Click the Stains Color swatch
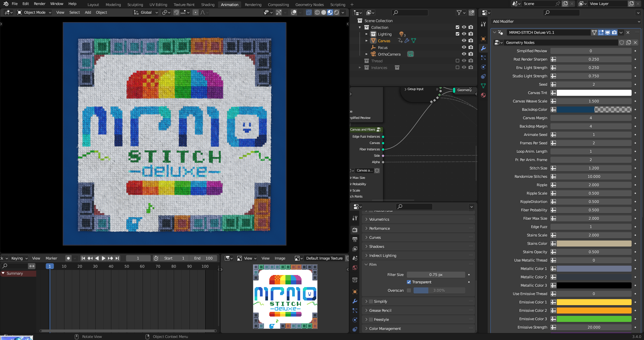Screen dimensions: 644x340 594,244
